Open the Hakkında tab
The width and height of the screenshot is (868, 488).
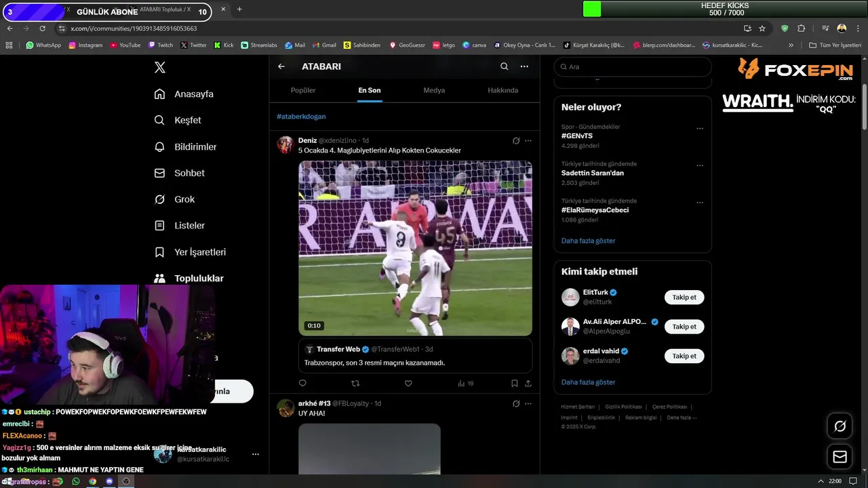[x=503, y=90]
